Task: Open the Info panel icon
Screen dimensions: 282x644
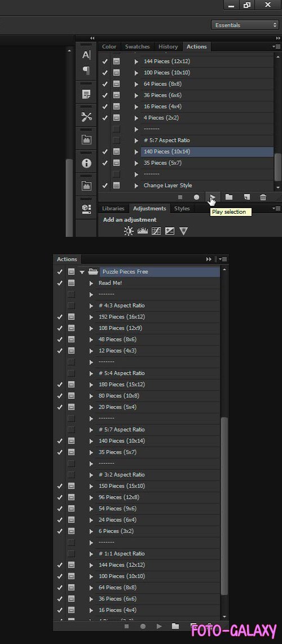Action: pos(86,163)
